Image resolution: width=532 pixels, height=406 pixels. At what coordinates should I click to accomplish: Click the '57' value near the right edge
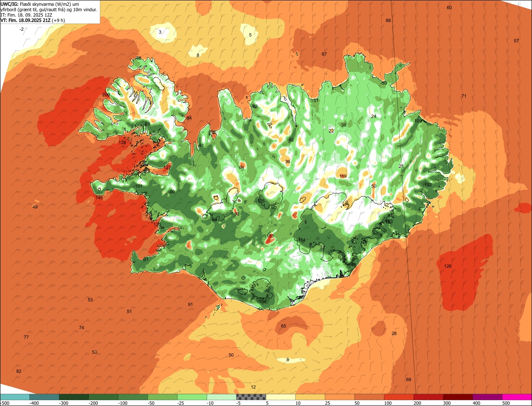pyautogui.click(x=516, y=41)
